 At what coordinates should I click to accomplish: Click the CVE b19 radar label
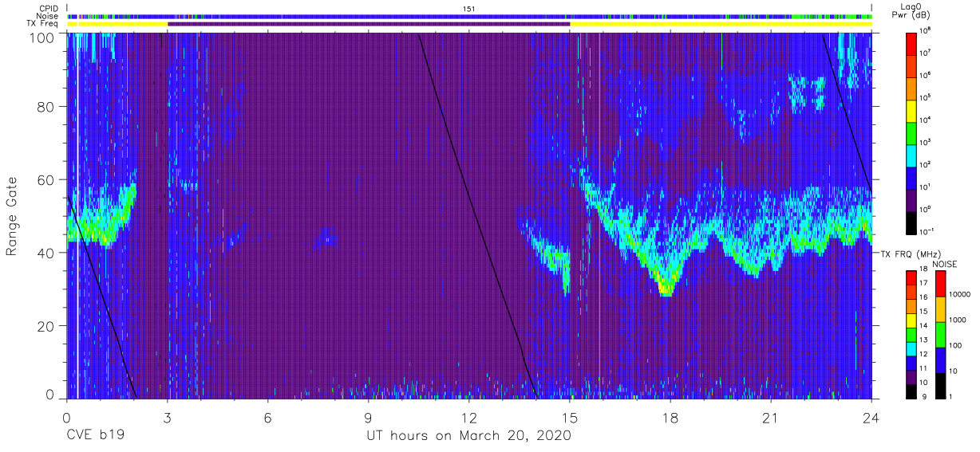click(x=95, y=435)
